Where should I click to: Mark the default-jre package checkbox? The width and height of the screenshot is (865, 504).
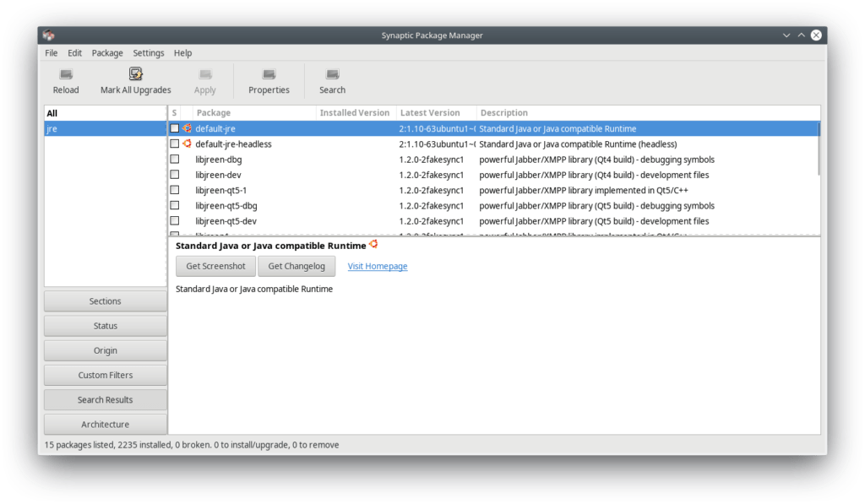175,128
